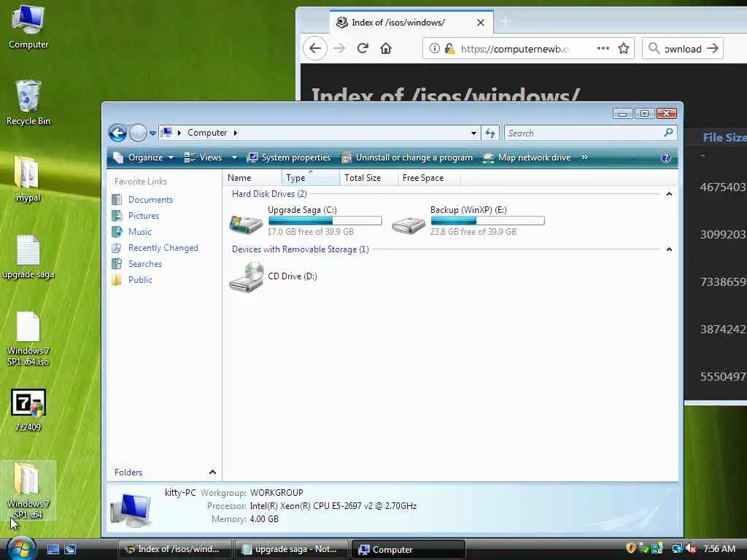The width and height of the screenshot is (747, 560).
Task: Click the browser forward arrow
Action: (339, 48)
